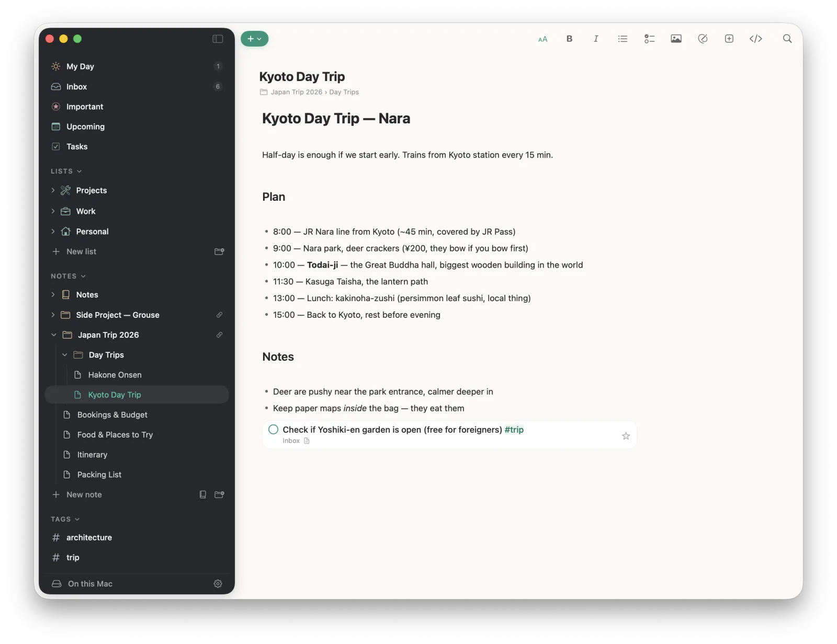Click the circle pencil toolbar icon
This screenshot has width=837, height=644.
click(703, 39)
